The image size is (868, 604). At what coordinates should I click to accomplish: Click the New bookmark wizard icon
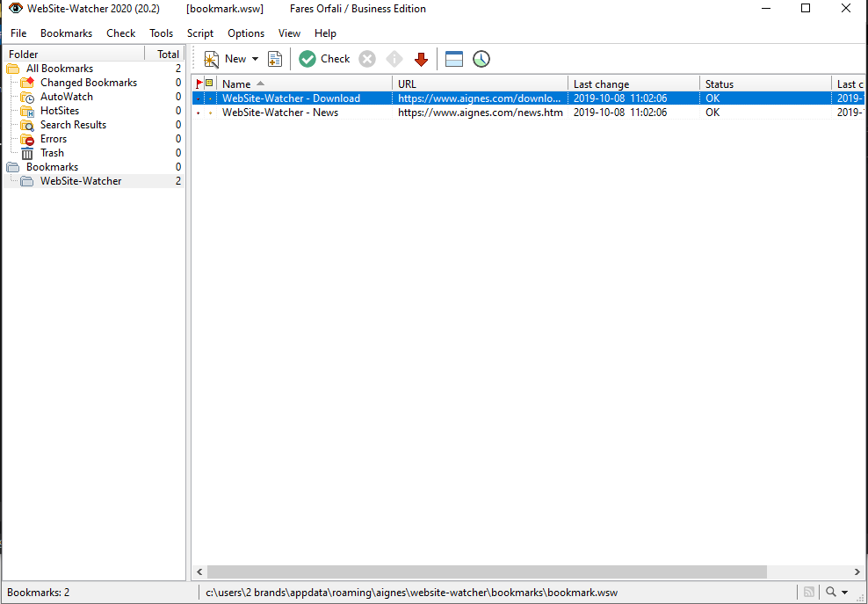[212, 59]
